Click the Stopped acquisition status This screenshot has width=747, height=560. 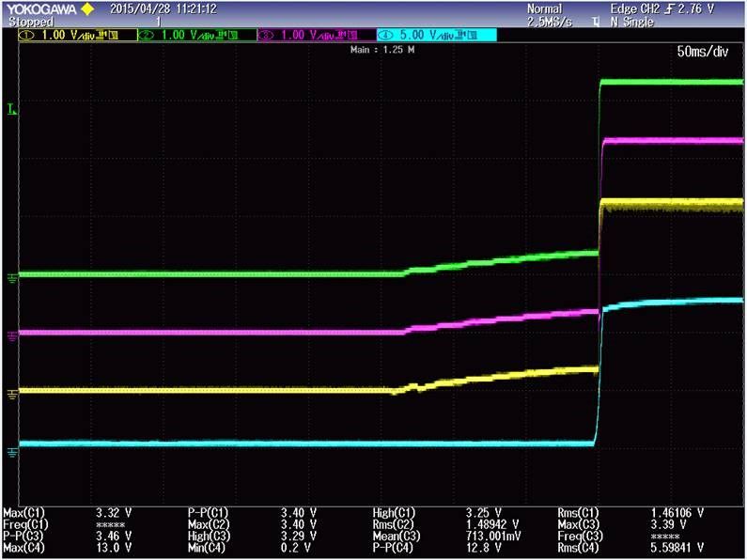point(31,22)
